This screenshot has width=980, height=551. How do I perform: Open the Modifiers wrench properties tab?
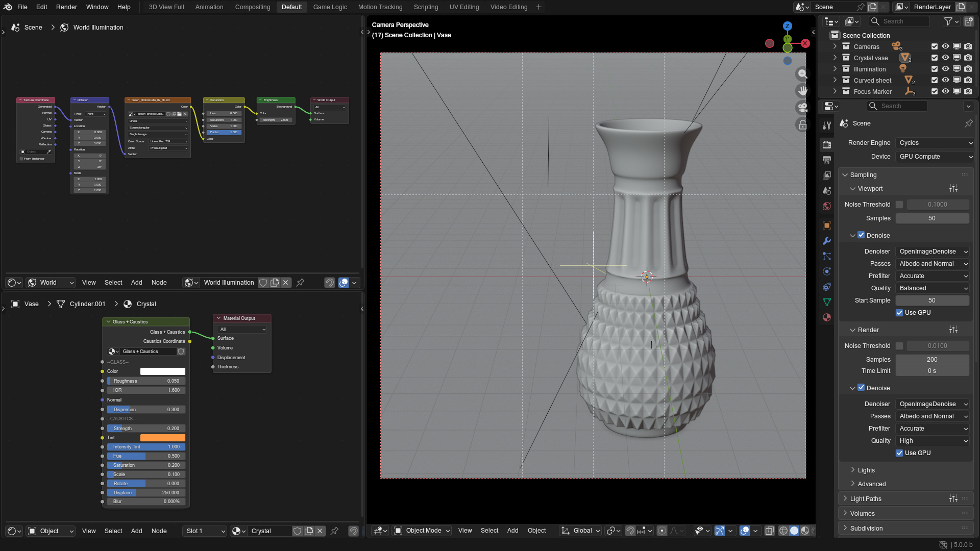pyautogui.click(x=827, y=241)
